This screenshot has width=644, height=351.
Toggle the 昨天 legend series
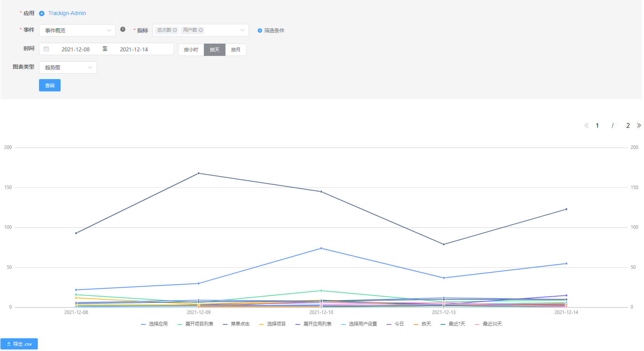pos(422,324)
